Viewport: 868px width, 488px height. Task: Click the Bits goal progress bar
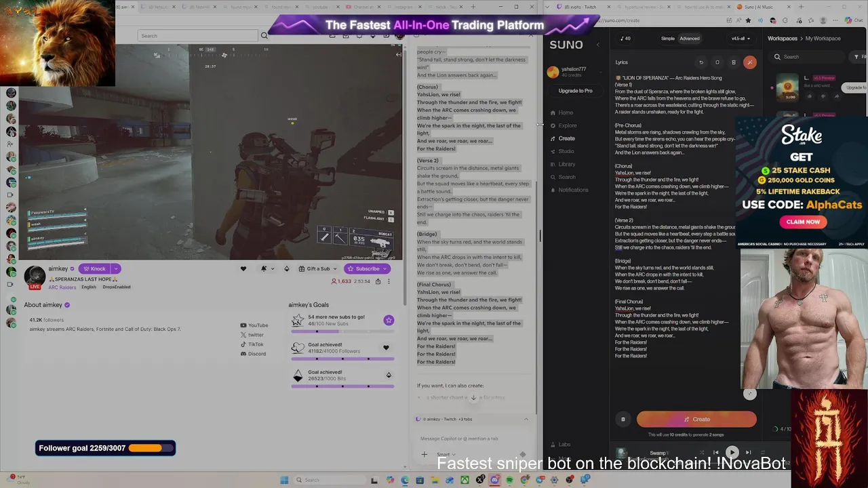(x=342, y=386)
